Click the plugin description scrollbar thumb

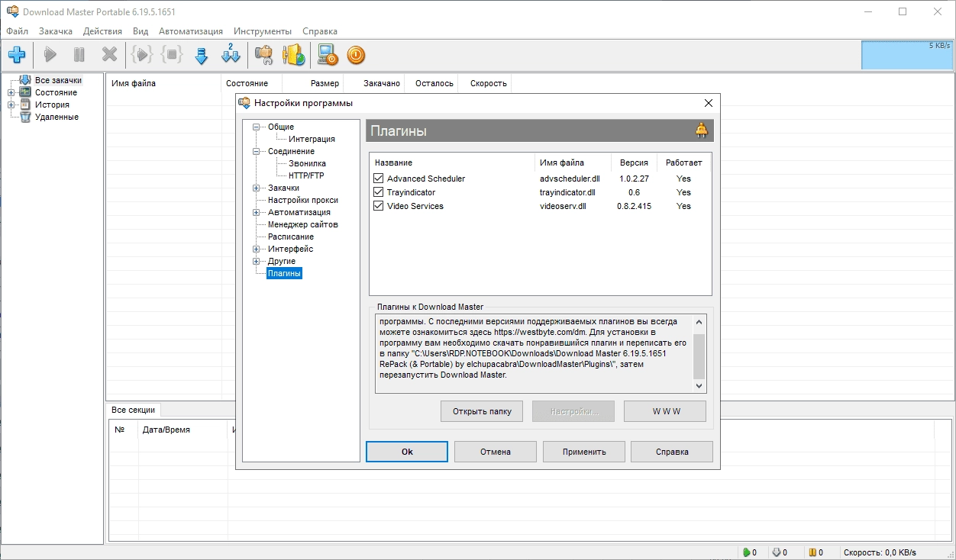coord(699,356)
